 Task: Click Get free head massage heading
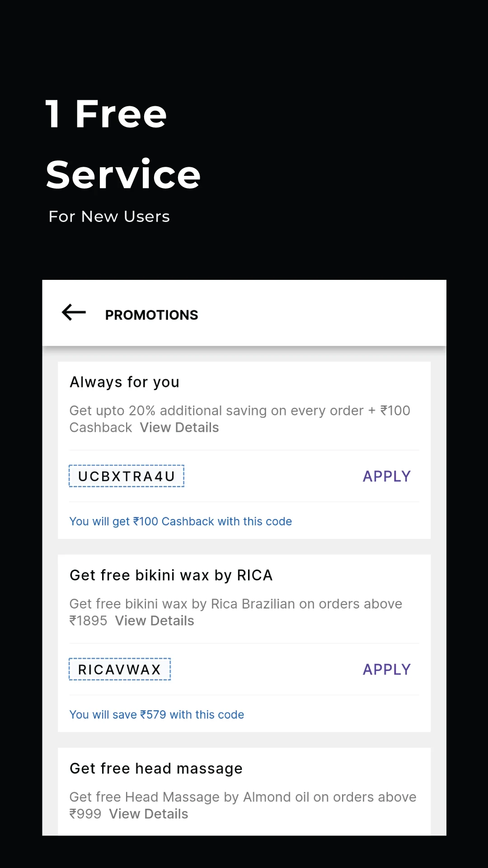156,769
